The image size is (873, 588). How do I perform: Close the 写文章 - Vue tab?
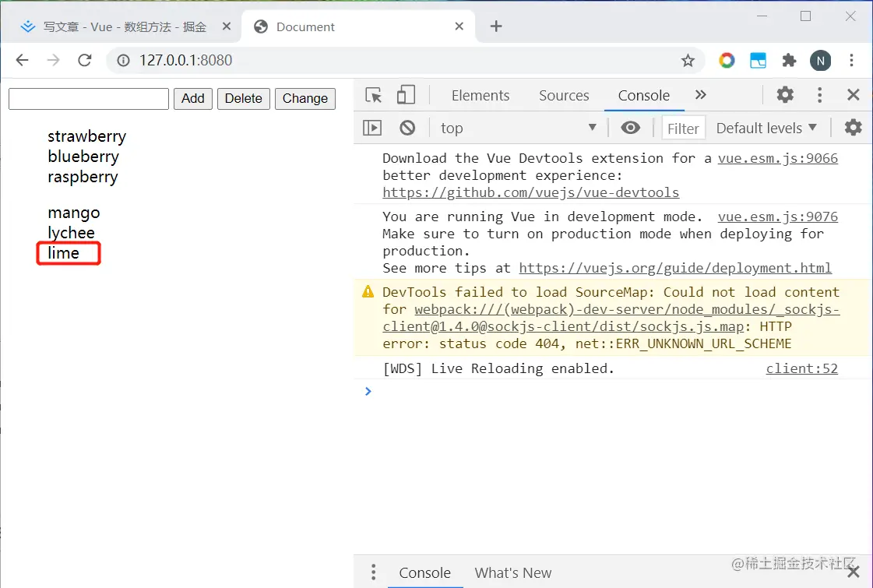pyautogui.click(x=226, y=26)
